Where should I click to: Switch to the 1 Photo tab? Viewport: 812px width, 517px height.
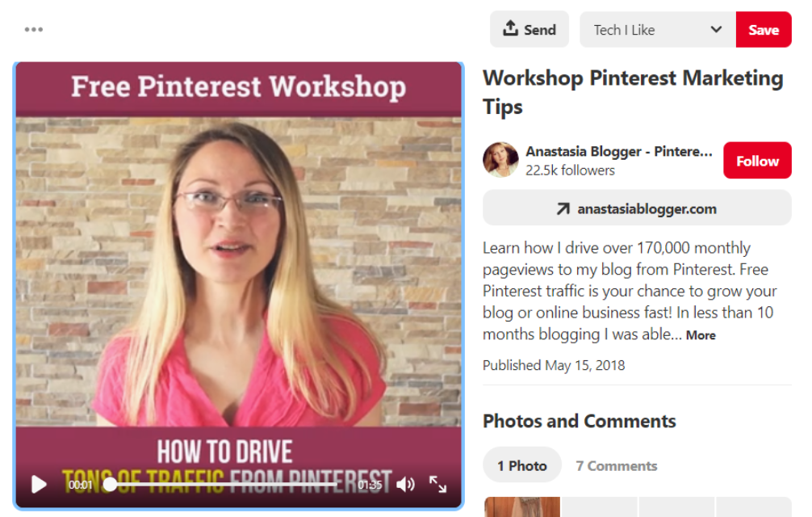coord(522,466)
